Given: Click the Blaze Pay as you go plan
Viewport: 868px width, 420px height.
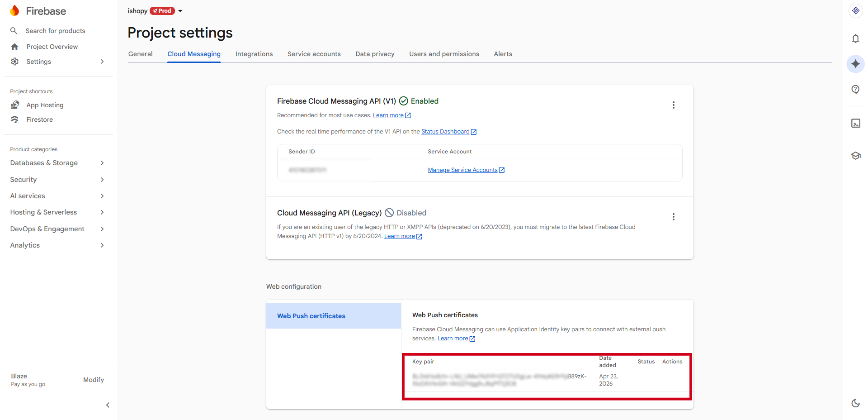Looking at the screenshot, I should coord(28,380).
